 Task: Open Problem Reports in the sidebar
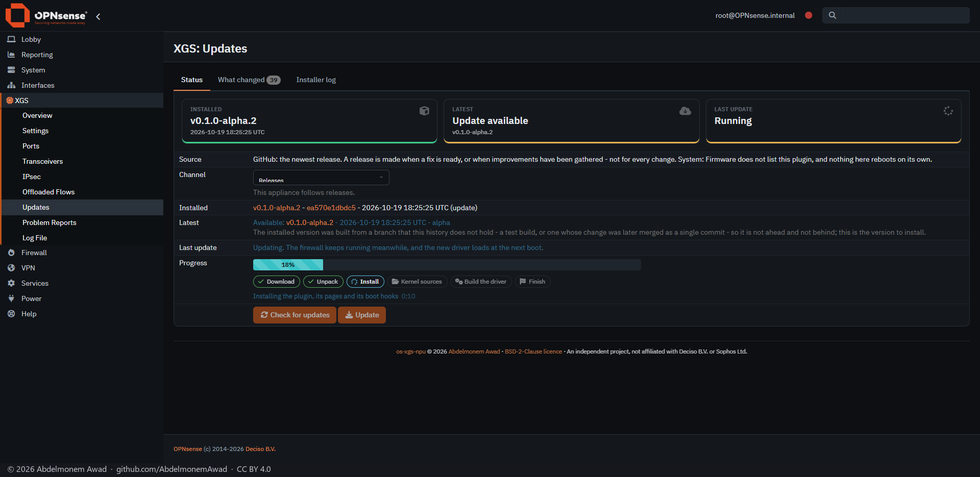click(x=50, y=222)
